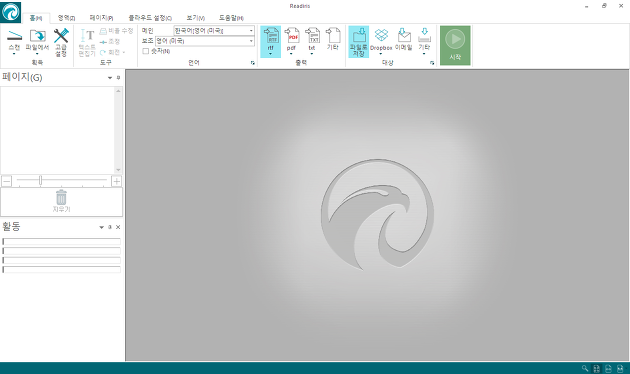Click the 스캔 scanner icon

(x=14, y=35)
